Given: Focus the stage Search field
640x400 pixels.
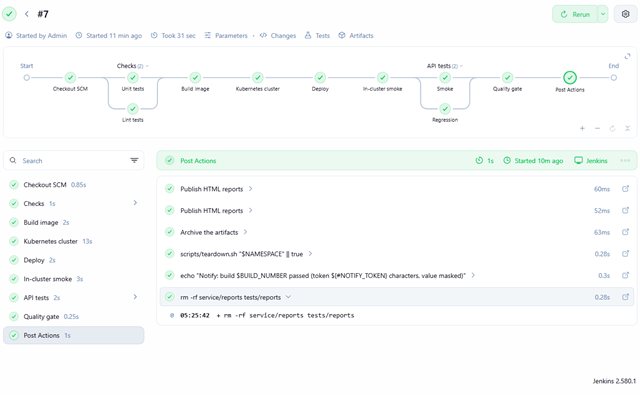Looking at the screenshot, I should pos(73,160).
